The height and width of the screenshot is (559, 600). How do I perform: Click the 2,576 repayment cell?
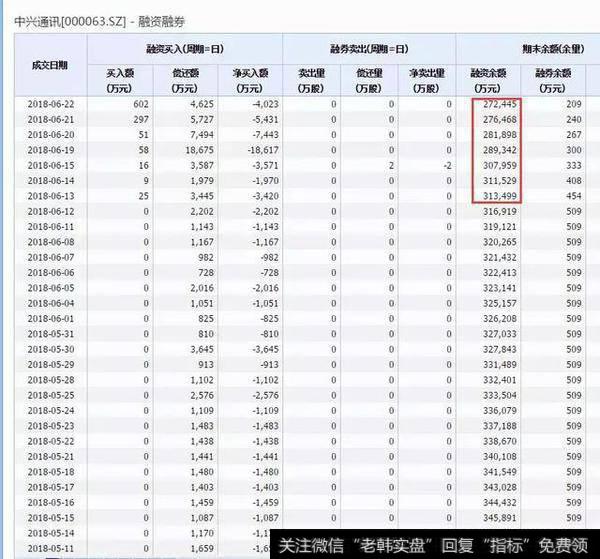tap(202, 395)
